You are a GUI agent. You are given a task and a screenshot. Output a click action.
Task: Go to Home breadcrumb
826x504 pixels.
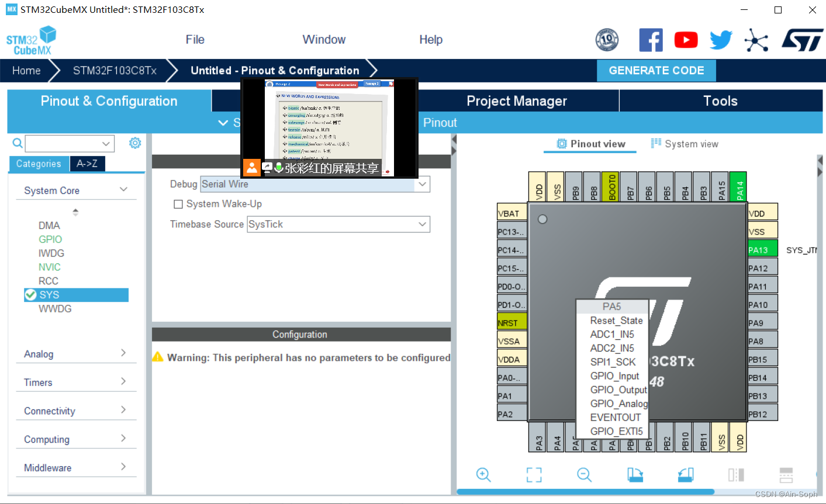27,71
